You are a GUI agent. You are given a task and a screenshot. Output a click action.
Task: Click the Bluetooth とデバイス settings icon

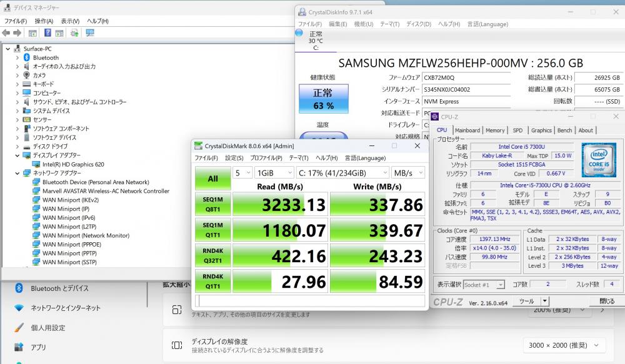(x=19, y=288)
